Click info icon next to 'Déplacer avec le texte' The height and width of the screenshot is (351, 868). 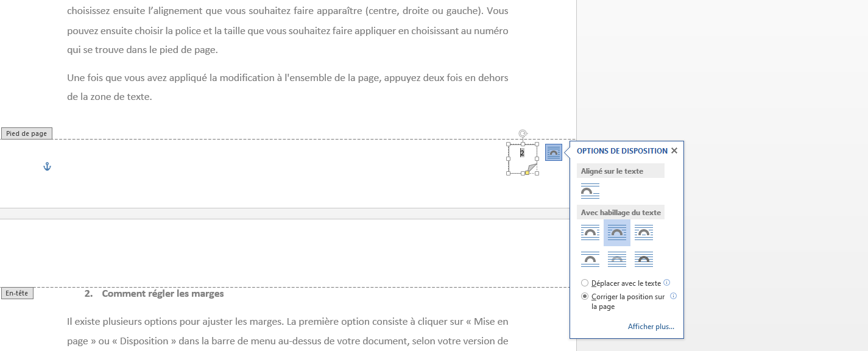(x=667, y=283)
